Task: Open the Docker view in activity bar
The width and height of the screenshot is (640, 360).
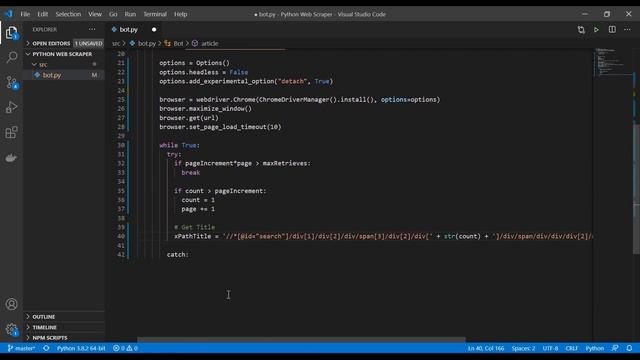Action: tap(11, 158)
